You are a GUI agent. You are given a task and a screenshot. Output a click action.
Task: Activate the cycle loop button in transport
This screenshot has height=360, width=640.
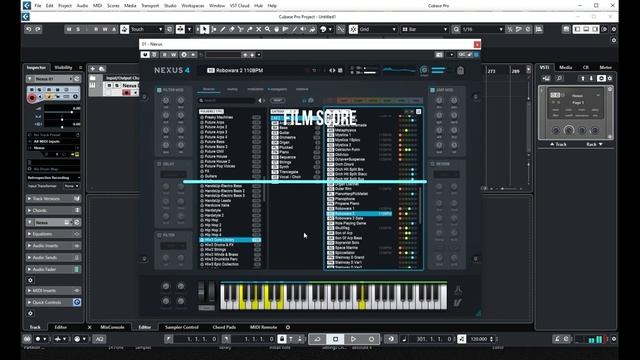tap(317, 339)
